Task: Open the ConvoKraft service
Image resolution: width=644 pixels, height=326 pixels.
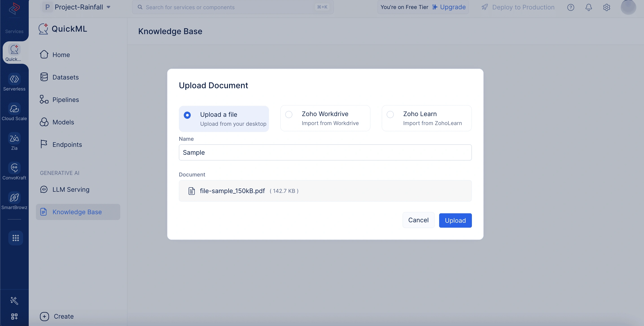Action: (x=14, y=171)
